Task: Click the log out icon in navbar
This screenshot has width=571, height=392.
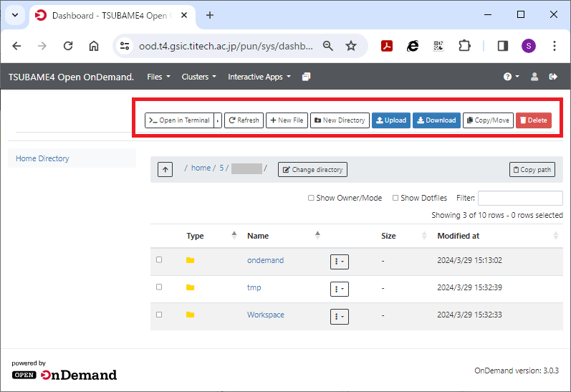Action: coord(553,77)
